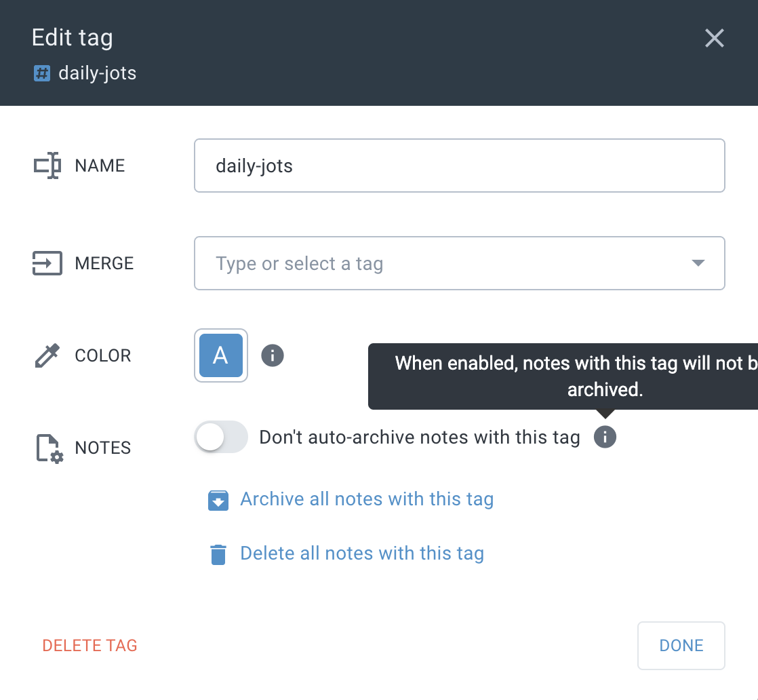Click the info icon beside the color swatch

click(273, 355)
